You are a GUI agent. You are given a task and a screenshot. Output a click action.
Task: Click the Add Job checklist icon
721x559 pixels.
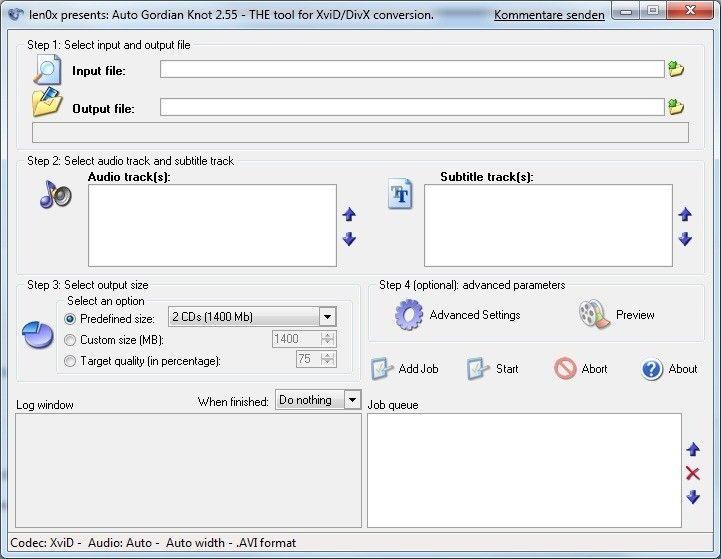[382, 369]
